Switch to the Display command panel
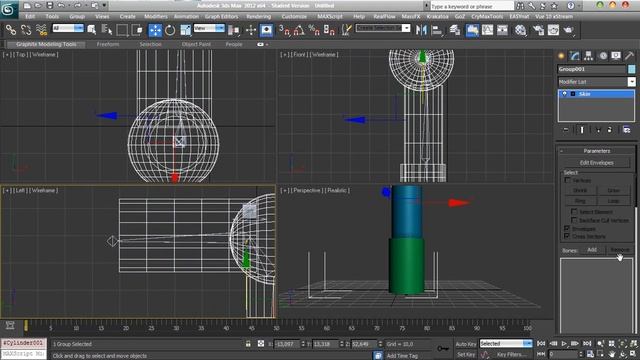Image resolution: width=640 pixels, height=360 pixels. pos(616,56)
